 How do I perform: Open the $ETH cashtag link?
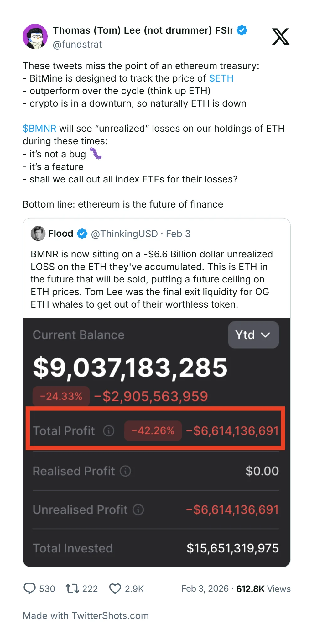221,78
